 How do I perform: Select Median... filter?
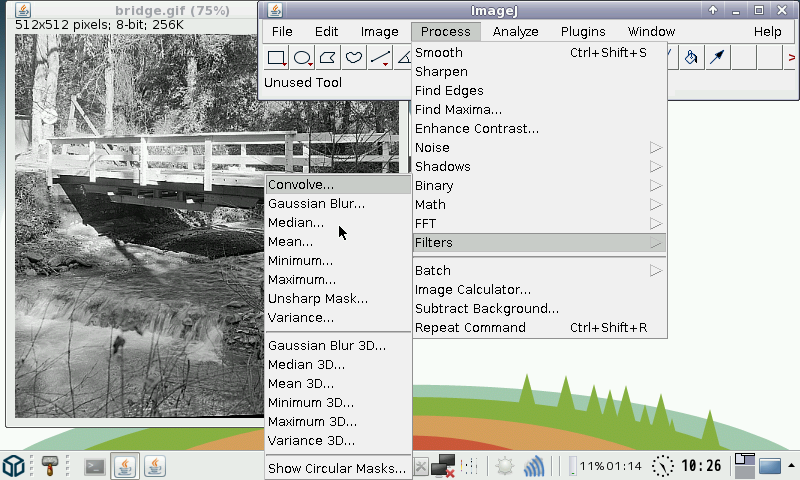pos(338,222)
